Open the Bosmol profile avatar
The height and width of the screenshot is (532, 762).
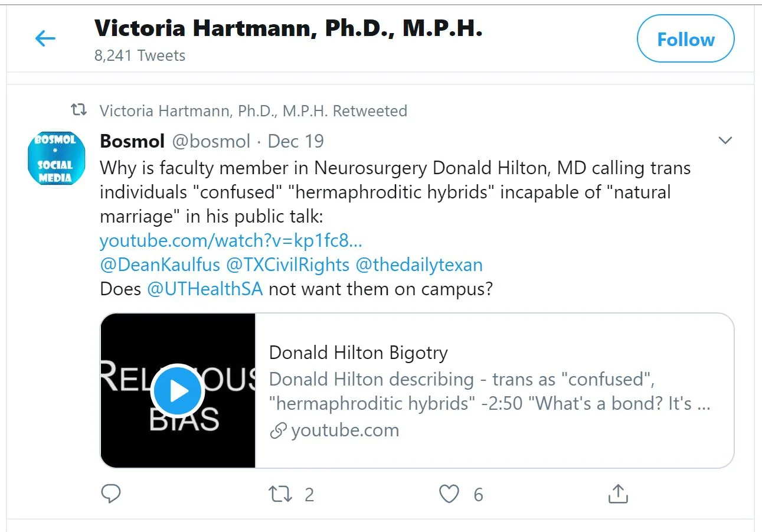click(x=56, y=158)
